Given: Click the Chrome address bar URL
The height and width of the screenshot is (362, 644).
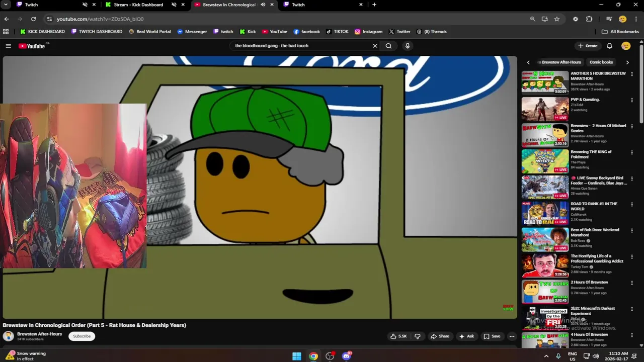Looking at the screenshot, I should (x=100, y=19).
